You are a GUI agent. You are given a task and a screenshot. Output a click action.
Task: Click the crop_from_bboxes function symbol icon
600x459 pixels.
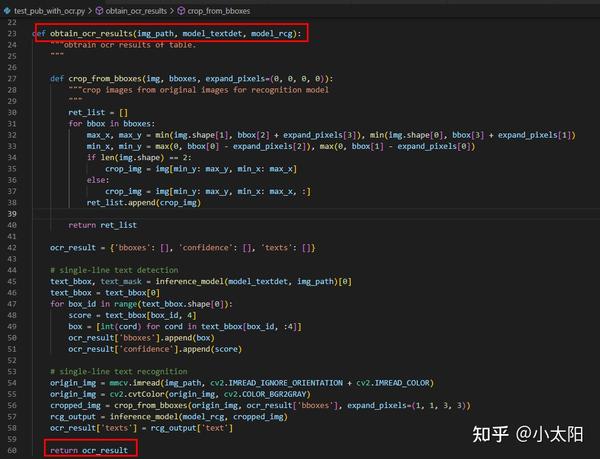(x=181, y=11)
